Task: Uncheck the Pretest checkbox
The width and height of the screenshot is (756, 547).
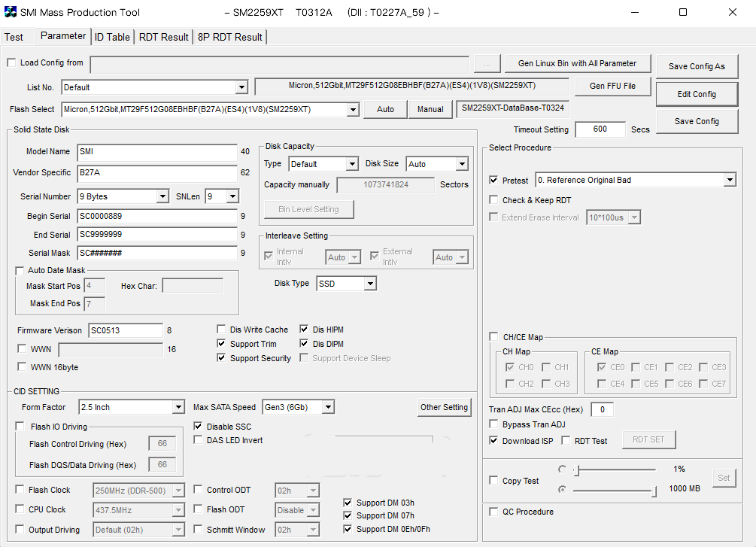Action: coord(493,180)
